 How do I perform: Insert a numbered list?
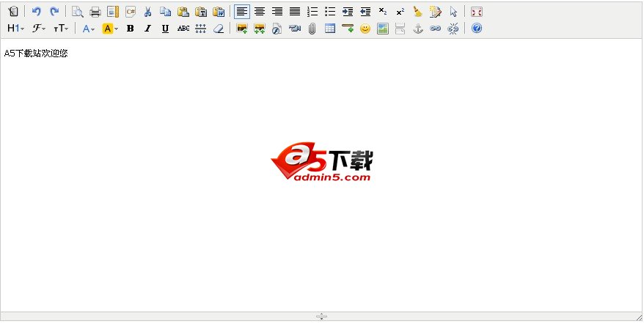(312, 12)
